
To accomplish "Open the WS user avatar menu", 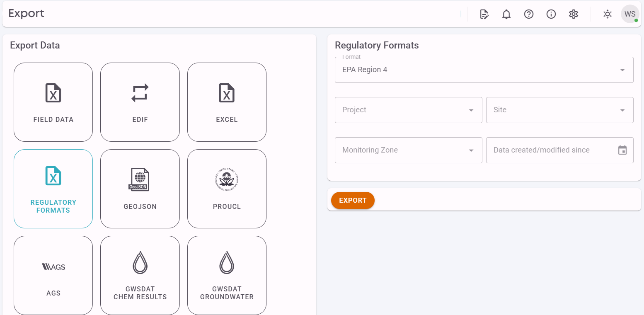I will point(630,14).
